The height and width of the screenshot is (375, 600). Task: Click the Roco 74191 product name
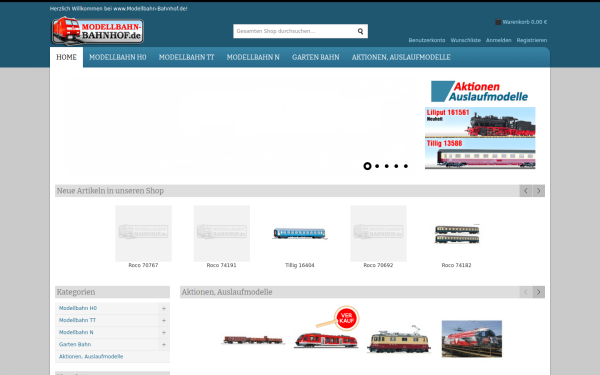coord(222,265)
